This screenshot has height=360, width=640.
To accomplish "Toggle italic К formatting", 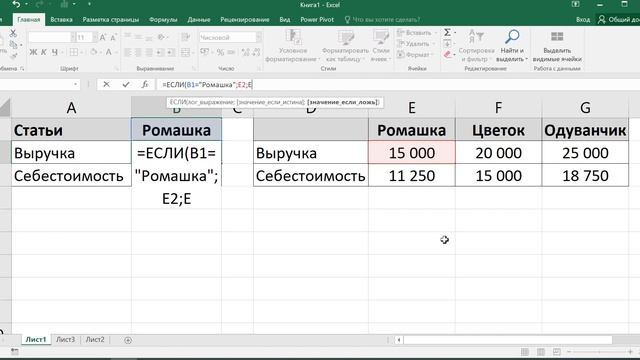I will (x=44, y=52).
